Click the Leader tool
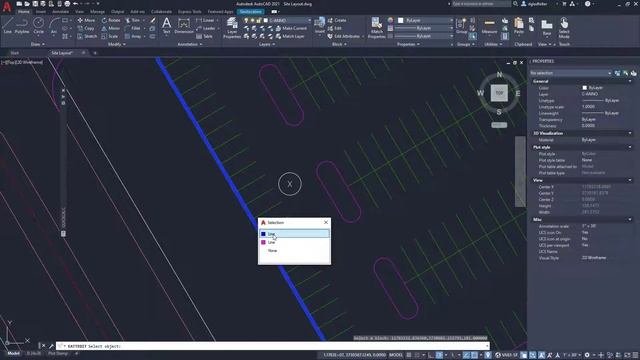The image size is (640, 360). coord(206,28)
